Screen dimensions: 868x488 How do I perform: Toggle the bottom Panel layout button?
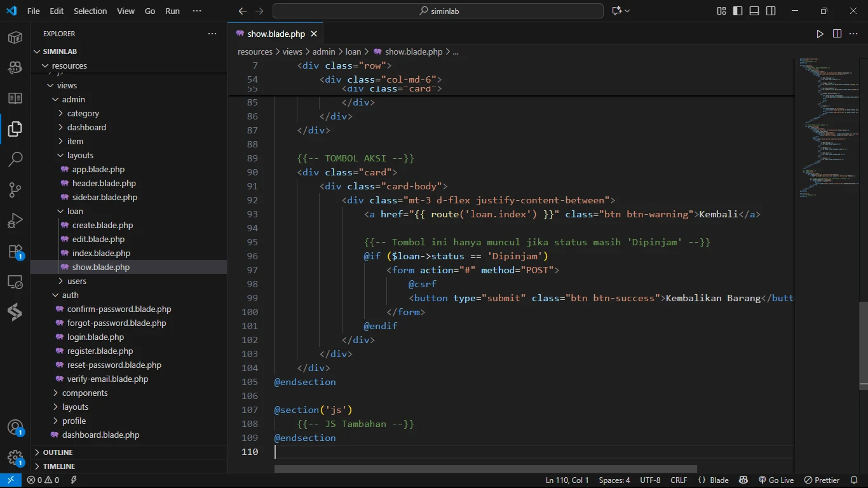tap(754, 11)
